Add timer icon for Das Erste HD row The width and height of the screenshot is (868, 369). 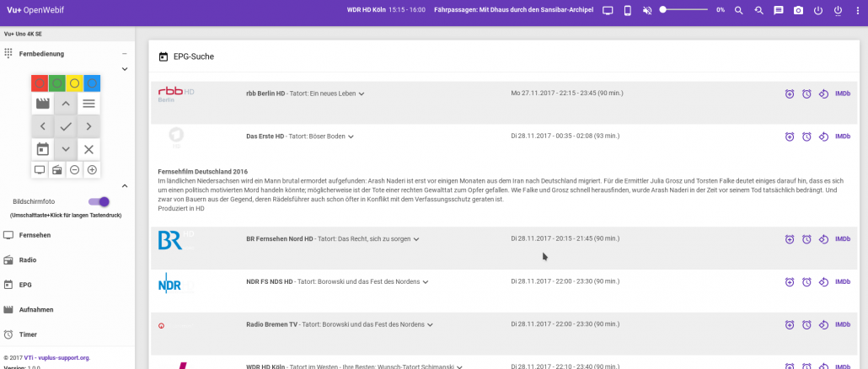point(790,136)
